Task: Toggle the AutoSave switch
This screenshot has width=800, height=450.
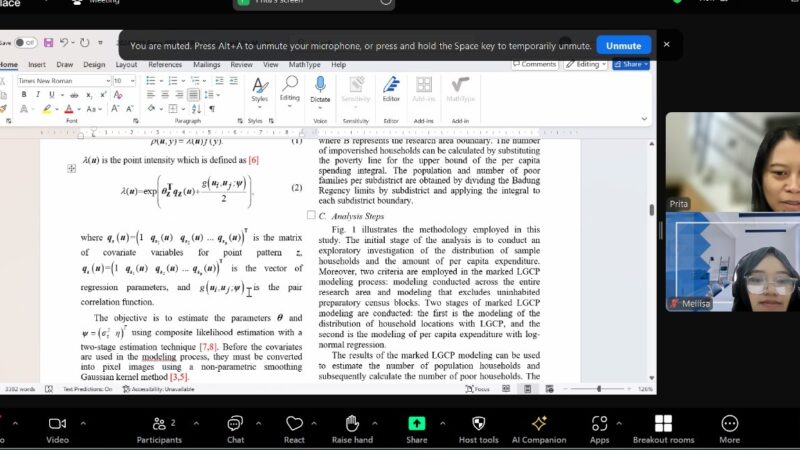Action: [x=26, y=43]
